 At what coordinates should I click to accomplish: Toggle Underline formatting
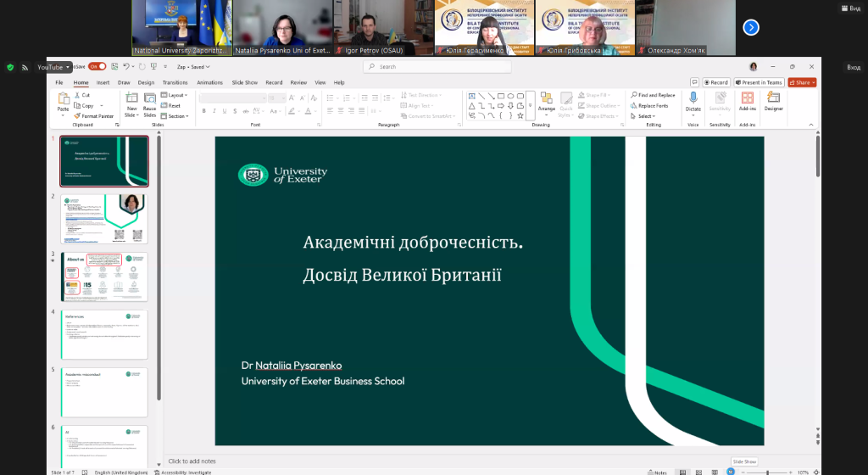coord(225,111)
